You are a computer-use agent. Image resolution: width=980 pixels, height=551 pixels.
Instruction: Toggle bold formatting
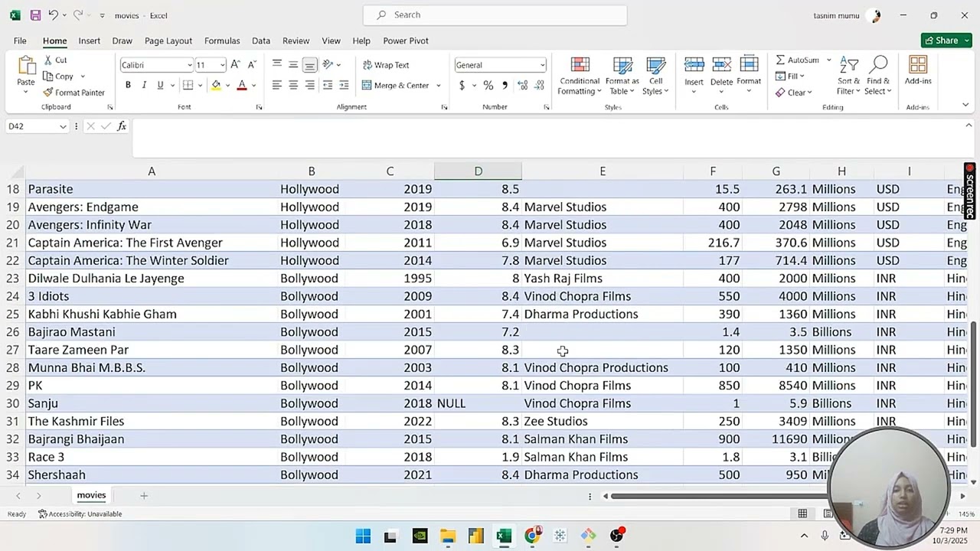pyautogui.click(x=128, y=86)
